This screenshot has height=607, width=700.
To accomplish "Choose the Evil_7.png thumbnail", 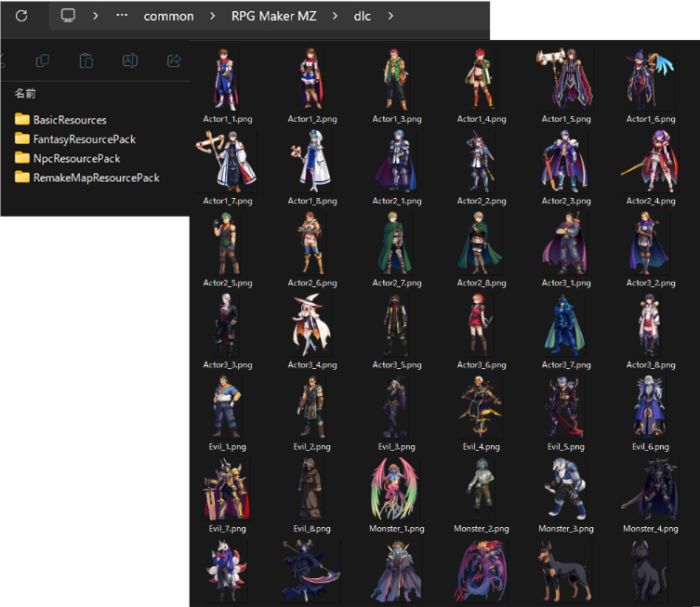I will [x=227, y=488].
